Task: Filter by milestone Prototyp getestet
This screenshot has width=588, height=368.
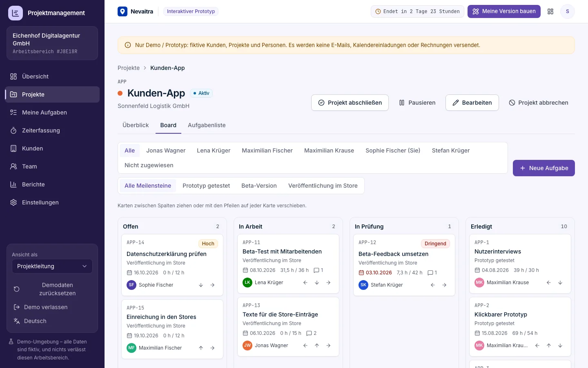Action: [206, 186]
